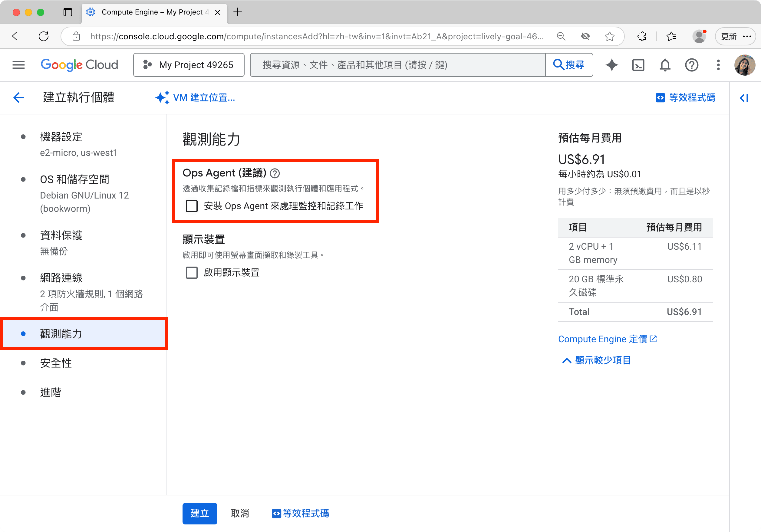Click the 2 vCPU + 1 GB memory row
Viewport: 761px width, 532px height.
click(x=635, y=253)
